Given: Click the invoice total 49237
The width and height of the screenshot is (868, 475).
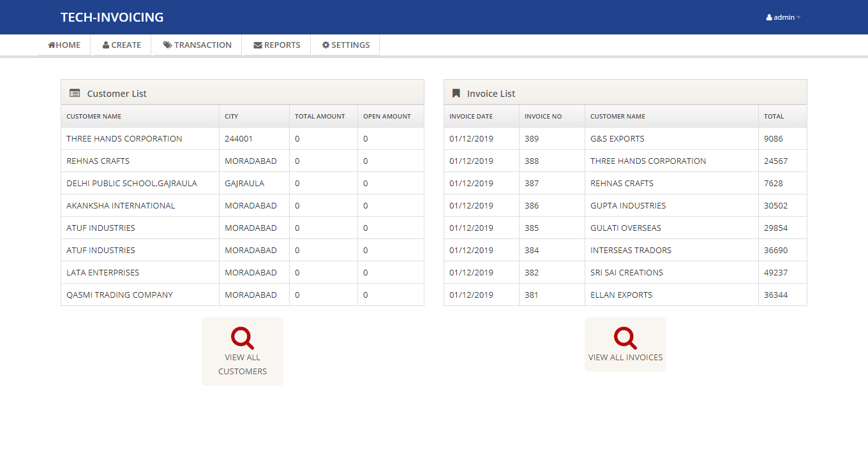Looking at the screenshot, I should (x=776, y=272).
